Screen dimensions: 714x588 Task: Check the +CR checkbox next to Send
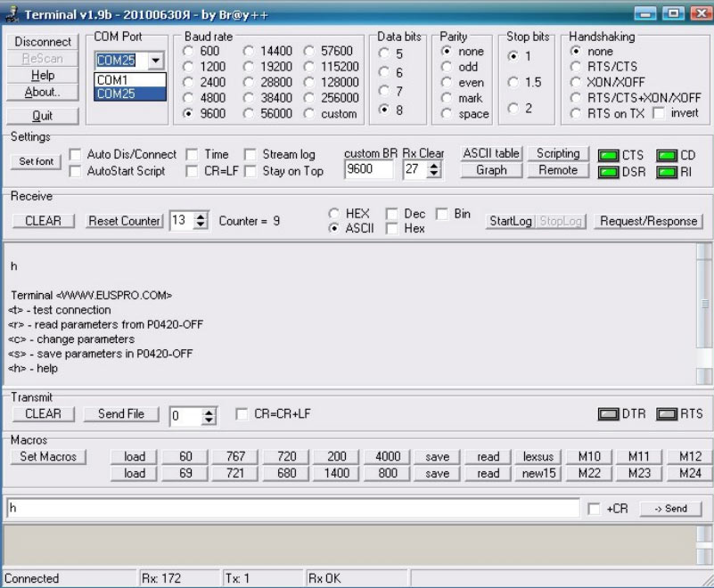594,509
